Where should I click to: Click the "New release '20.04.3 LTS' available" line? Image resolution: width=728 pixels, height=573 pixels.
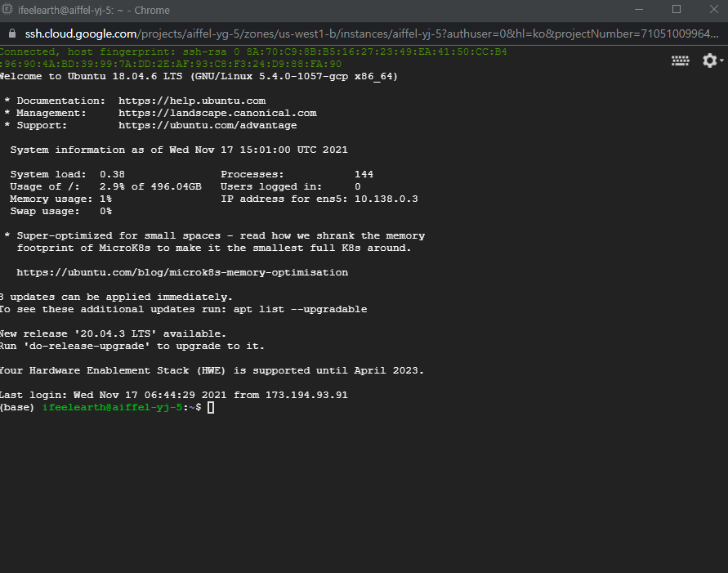(113, 334)
